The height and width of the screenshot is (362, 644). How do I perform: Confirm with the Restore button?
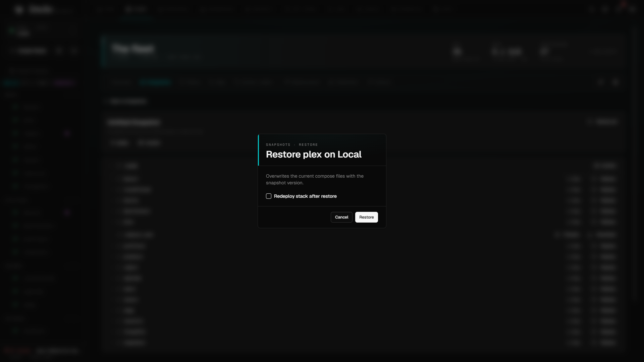366,217
